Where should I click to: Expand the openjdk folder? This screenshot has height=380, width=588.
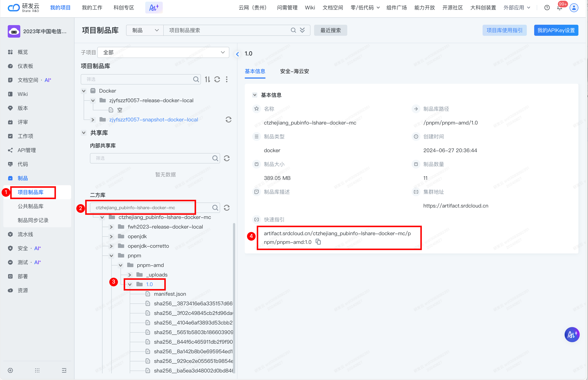coord(112,237)
